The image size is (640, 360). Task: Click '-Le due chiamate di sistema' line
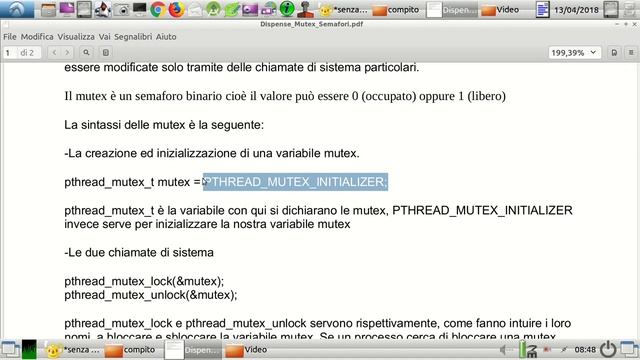139,252
